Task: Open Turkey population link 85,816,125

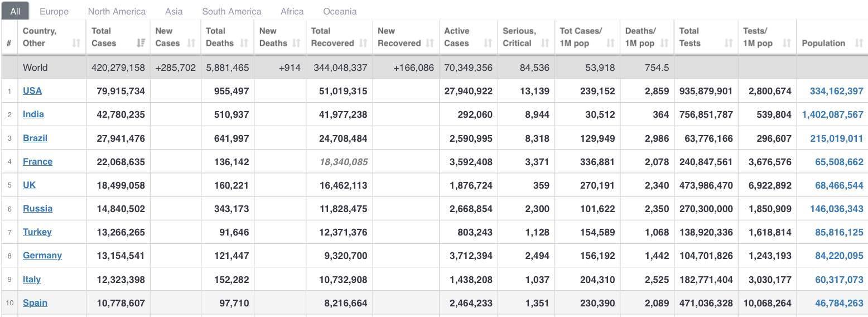Action: [x=839, y=232]
